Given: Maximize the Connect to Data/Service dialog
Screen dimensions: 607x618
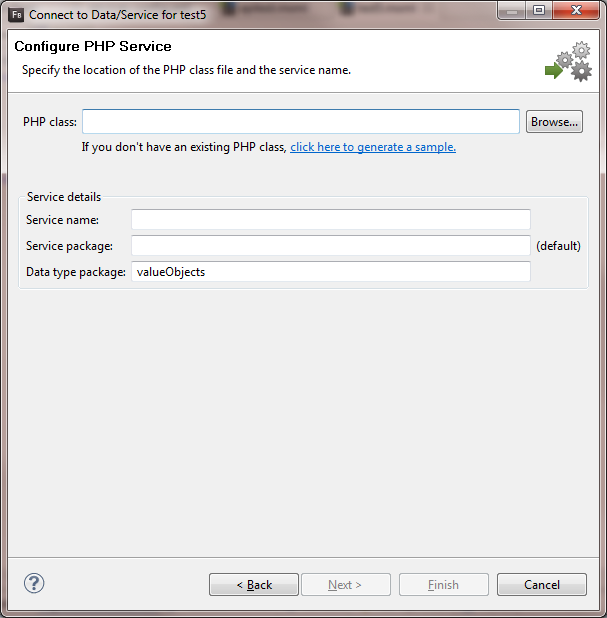Looking at the screenshot, I should 539,12.
